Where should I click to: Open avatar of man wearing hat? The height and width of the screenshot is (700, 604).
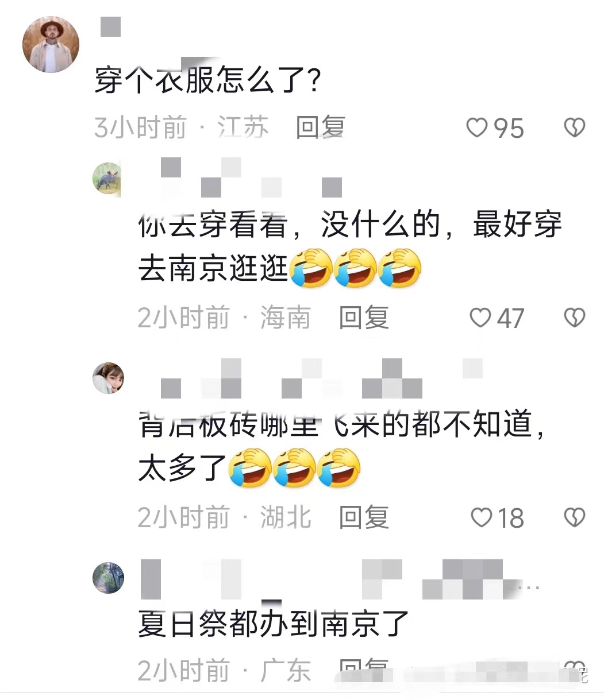[x=51, y=45]
